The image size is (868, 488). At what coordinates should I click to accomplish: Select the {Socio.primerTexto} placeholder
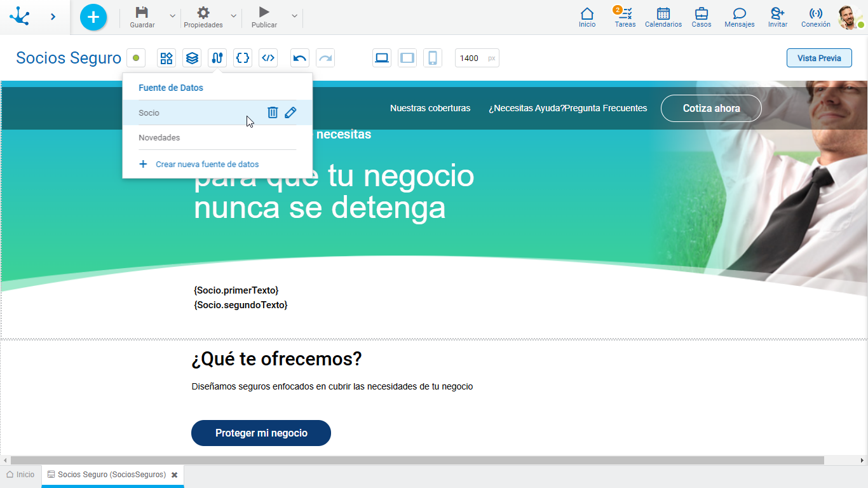click(236, 290)
